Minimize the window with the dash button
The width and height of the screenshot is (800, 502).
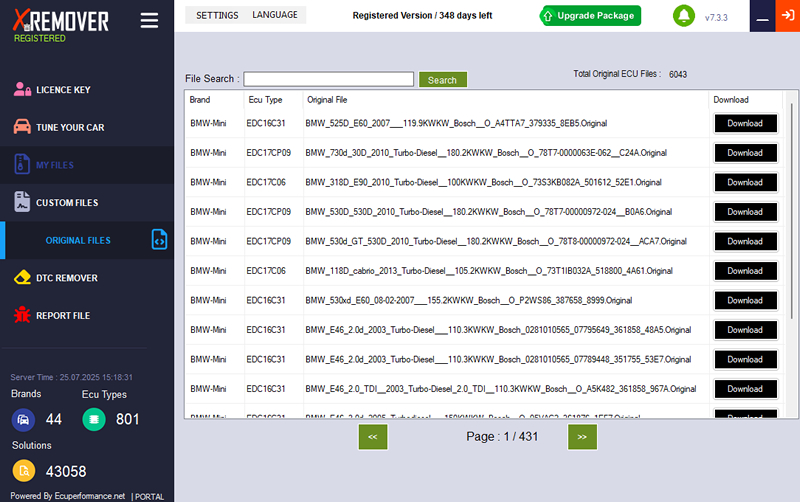(x=762, y=16)
